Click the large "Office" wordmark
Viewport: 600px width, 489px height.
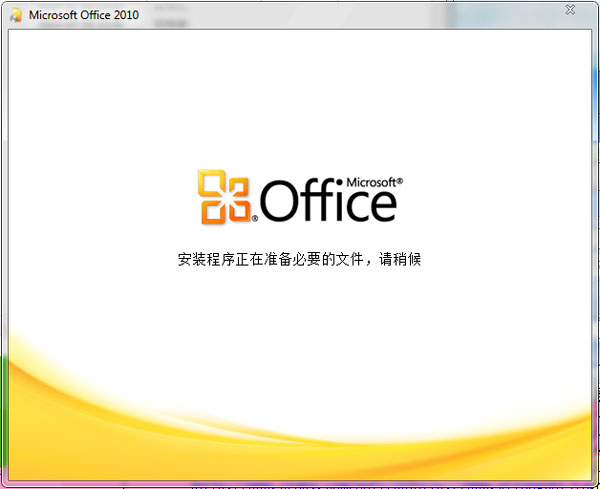pyautogui.click(x=328, y=200)
